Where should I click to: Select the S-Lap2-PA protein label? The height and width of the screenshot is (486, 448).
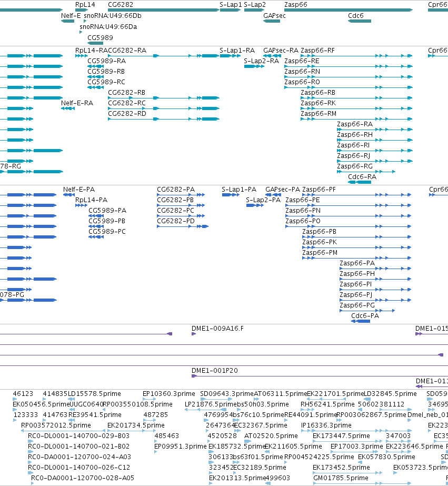click(263, 200)
